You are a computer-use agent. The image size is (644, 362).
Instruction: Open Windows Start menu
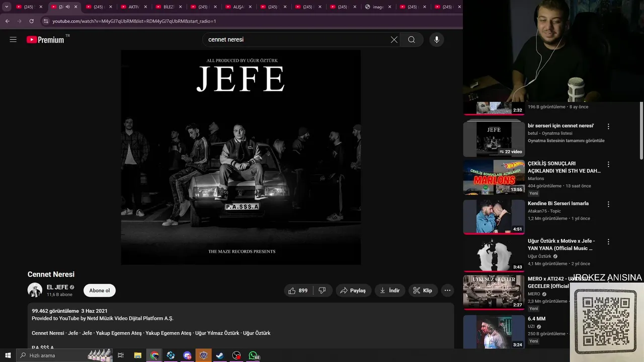(8, 355)
